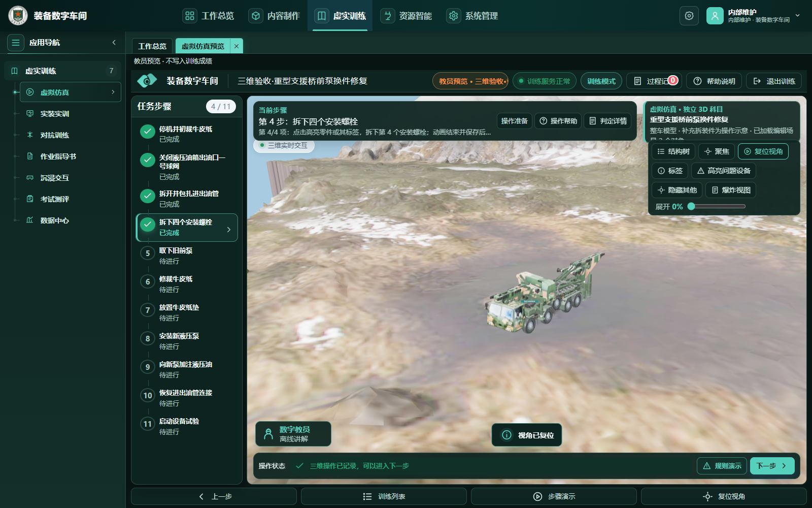Switch to the 工作总览 tab

click(152, 46)
